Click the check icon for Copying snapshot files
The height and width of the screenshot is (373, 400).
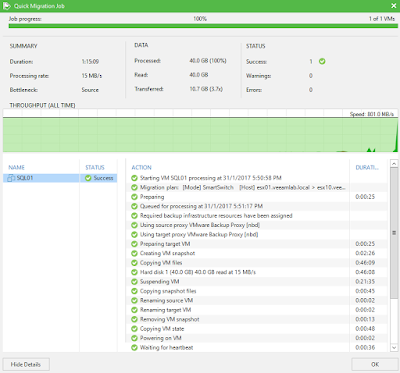(x=134, y=291)
